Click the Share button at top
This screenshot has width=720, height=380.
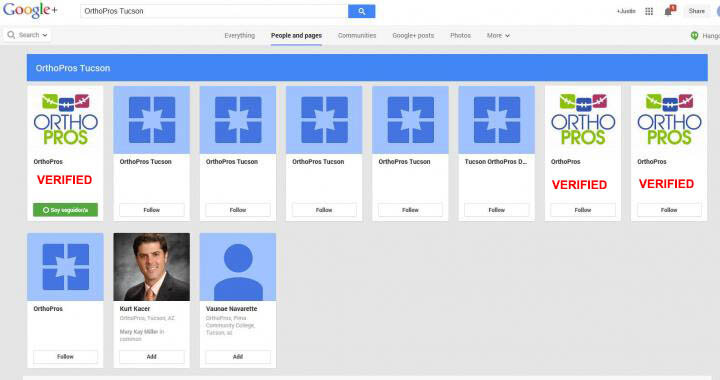pos(696,11)
